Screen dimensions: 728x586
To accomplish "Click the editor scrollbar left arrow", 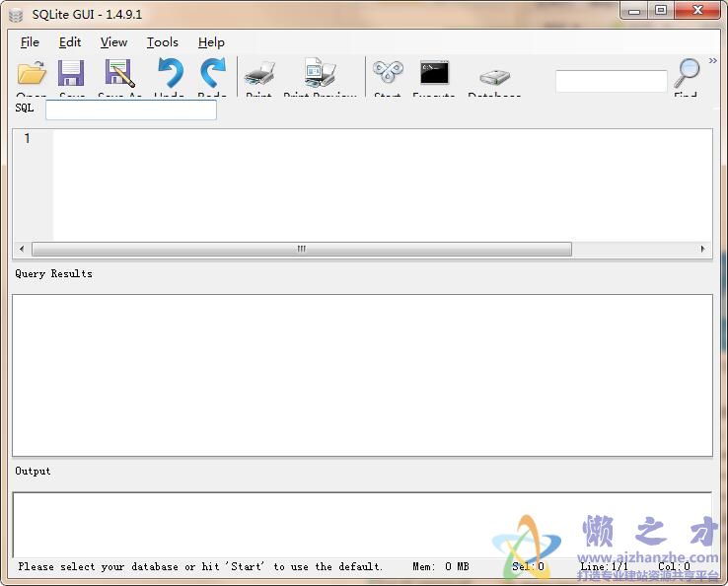I will (22, 249).
